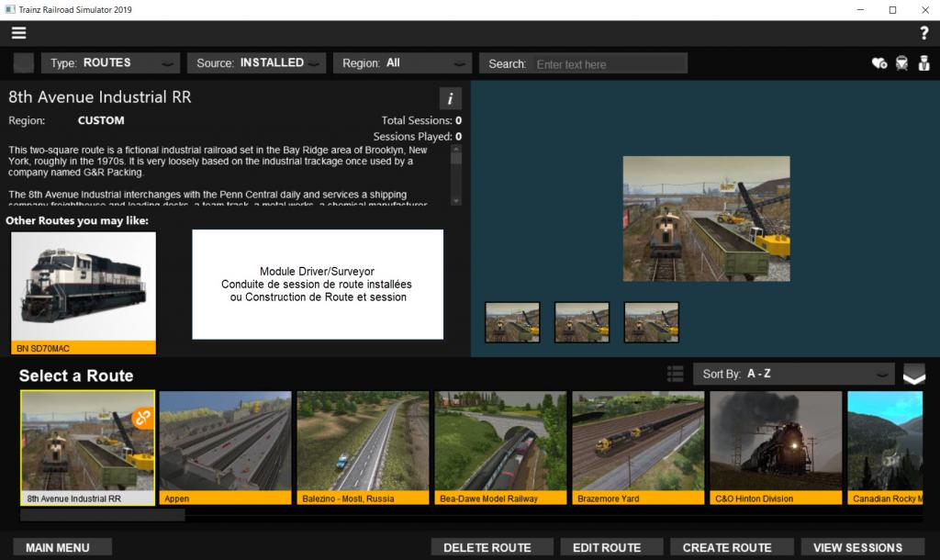
Task: Close the Trainz Railroad Simulator window
Action: (924, 9)
